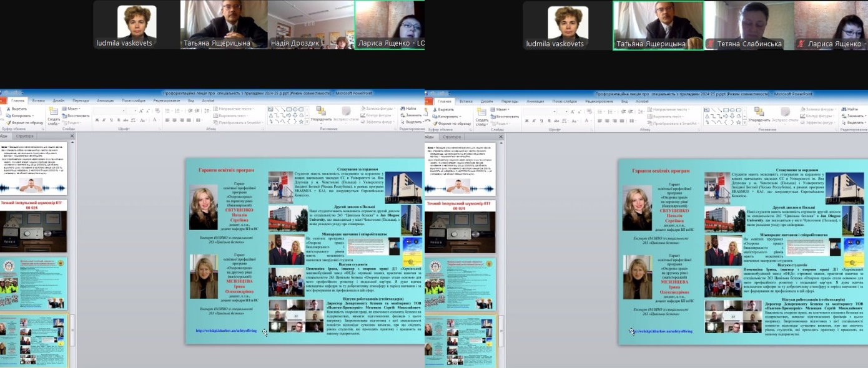Select oval shape in right window's shape gallery

tap(732, 109)
